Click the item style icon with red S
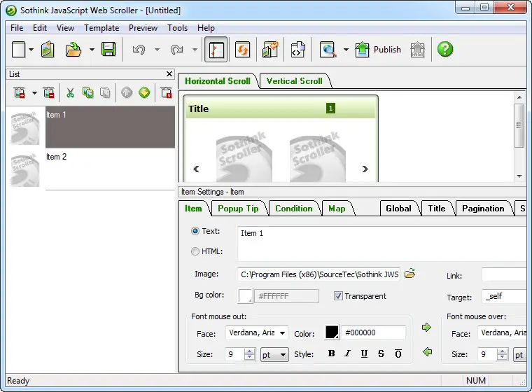This screenshot has height=392, width=532. coord(167,92)
